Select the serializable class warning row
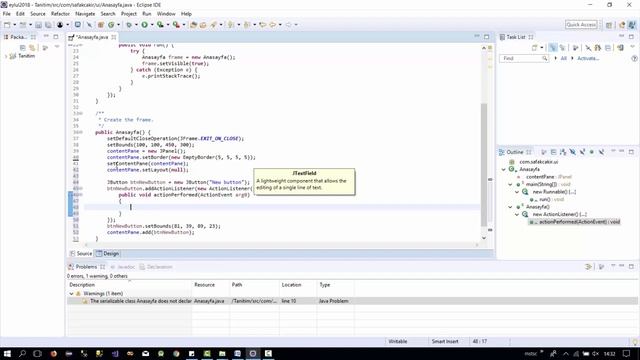Screen dimensions: 640x360 (x=352, y=301)
